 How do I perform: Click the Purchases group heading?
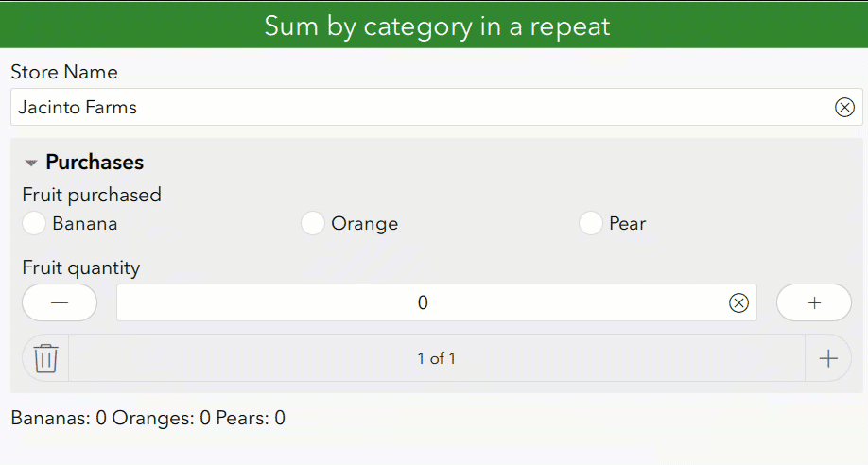click(95, 163)
